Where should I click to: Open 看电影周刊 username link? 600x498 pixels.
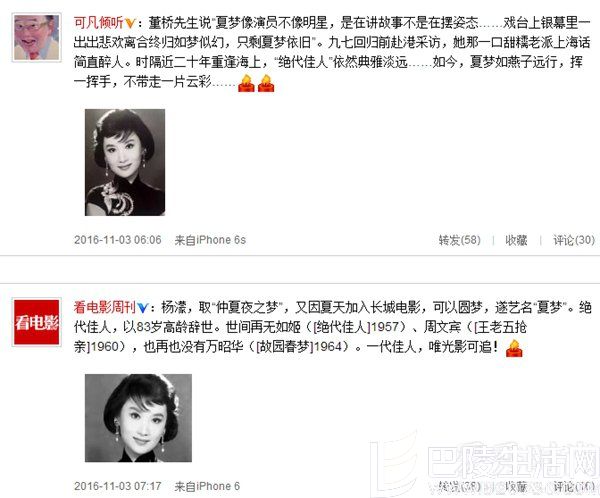105,307
